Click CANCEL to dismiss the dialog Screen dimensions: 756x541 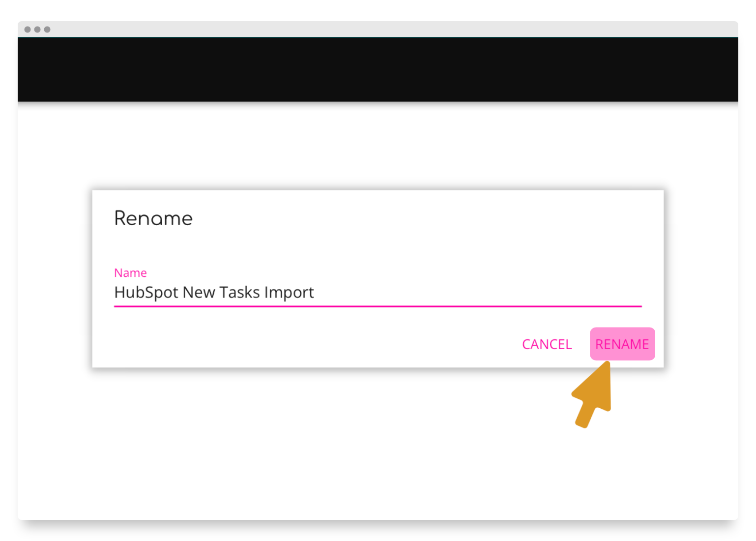[x=547, y=344]
